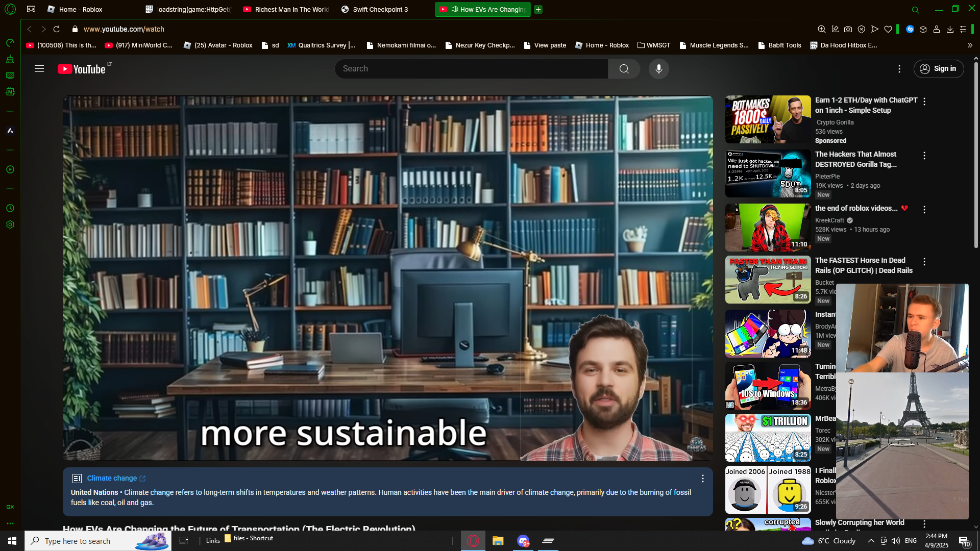Click the heart bookmark toolbar icon
The width and height of the screenshot is (980, 551).
point(888,29)
